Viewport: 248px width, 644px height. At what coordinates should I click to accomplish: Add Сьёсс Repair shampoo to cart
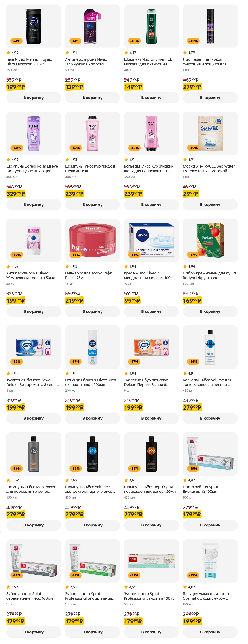click(151, 525)
